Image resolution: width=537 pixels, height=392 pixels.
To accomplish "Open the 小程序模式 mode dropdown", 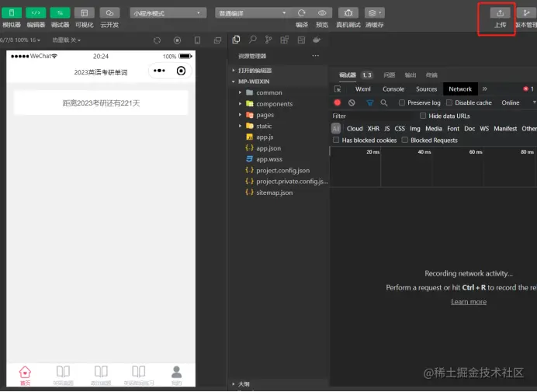I will 168,13.
